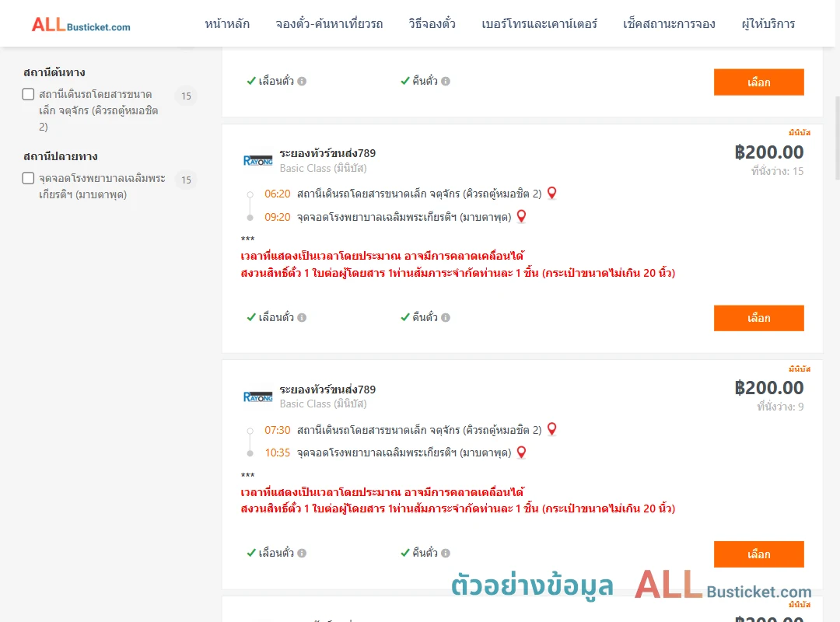Click map pin for 07:30 departure station
Viewport: 840px width, 622px height.
tap(551, 429)
